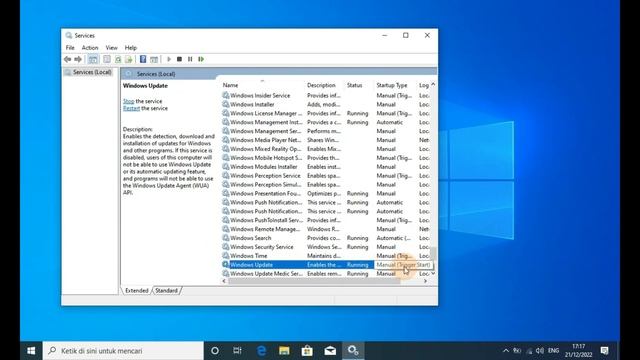The width and height of the screenshot is (640, 360).
Task: Select the Windows Mobile Hotspot S... row
Action: click(326, 158)
